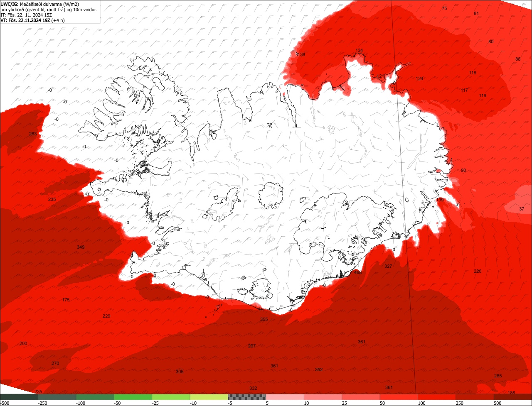
Task: Click the flux value 332
Action: 253,388
